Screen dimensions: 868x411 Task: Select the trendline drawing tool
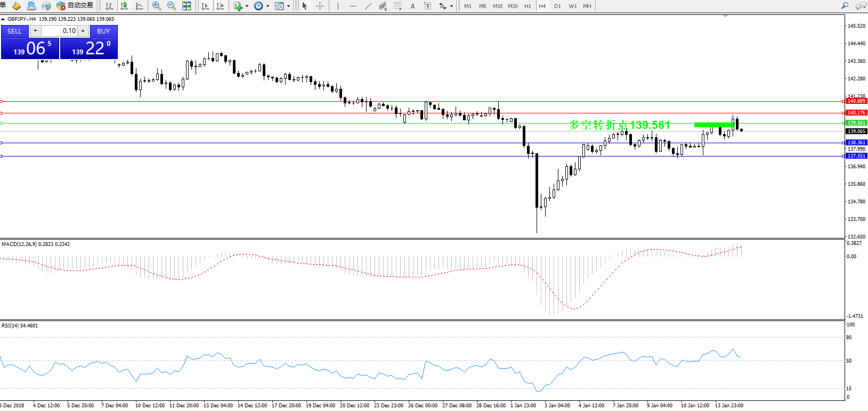click(368, 6)
